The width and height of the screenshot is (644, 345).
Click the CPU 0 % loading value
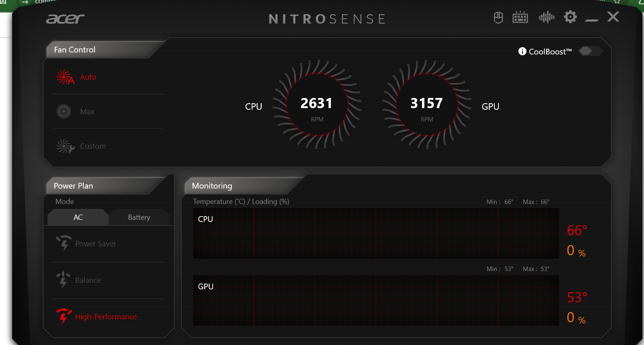coord(576,251)
